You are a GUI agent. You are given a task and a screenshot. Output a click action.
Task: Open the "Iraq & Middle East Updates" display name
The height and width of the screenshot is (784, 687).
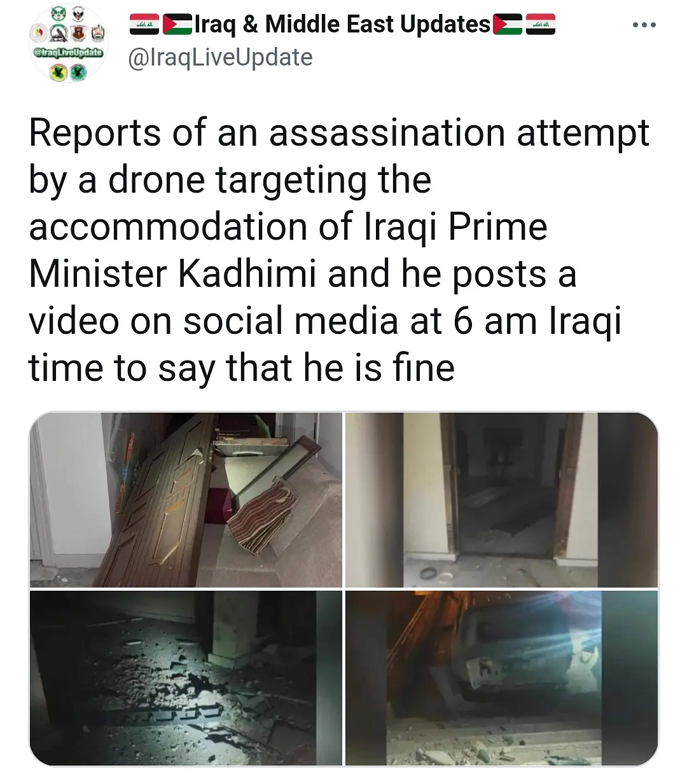tap(342, 24)
